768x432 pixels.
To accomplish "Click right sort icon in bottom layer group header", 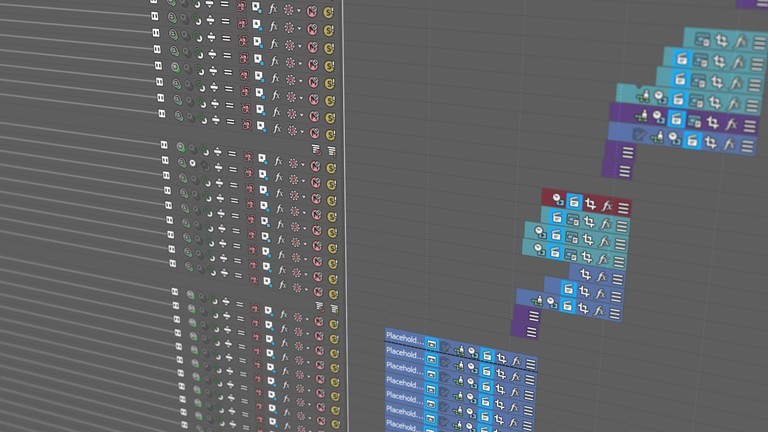I will pos(333,306).
